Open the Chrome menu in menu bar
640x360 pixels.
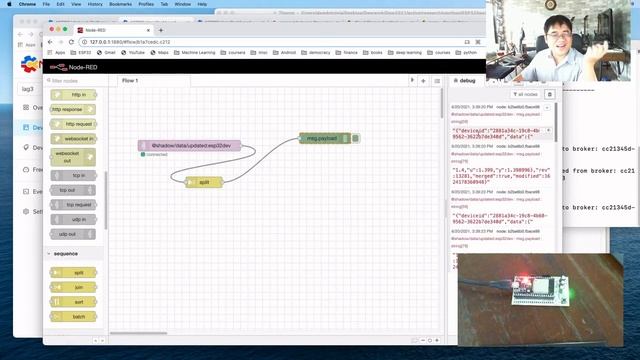click(27, 4)
